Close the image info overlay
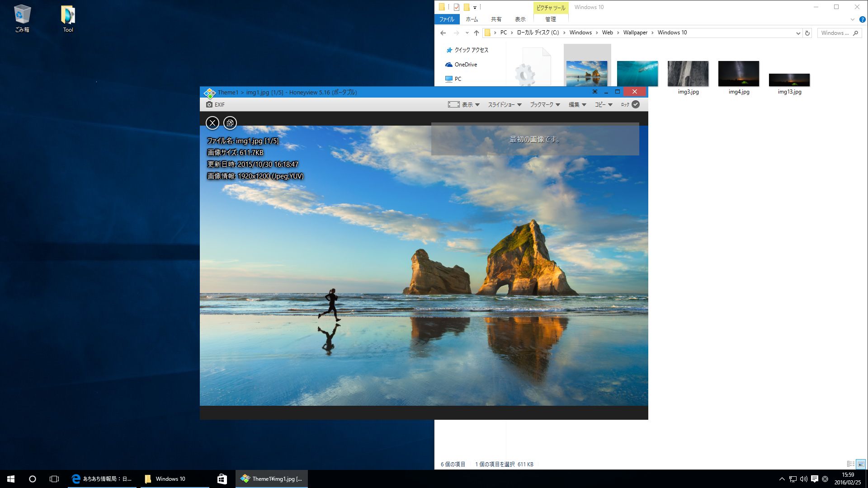The image size is (868, 488). point(212,123)
